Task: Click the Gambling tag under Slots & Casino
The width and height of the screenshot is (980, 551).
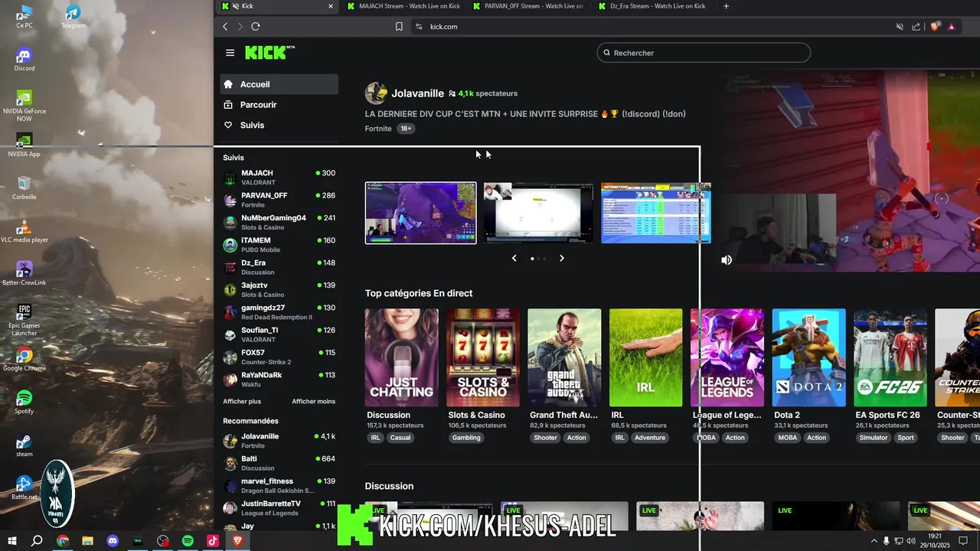Action: (466, 438)
